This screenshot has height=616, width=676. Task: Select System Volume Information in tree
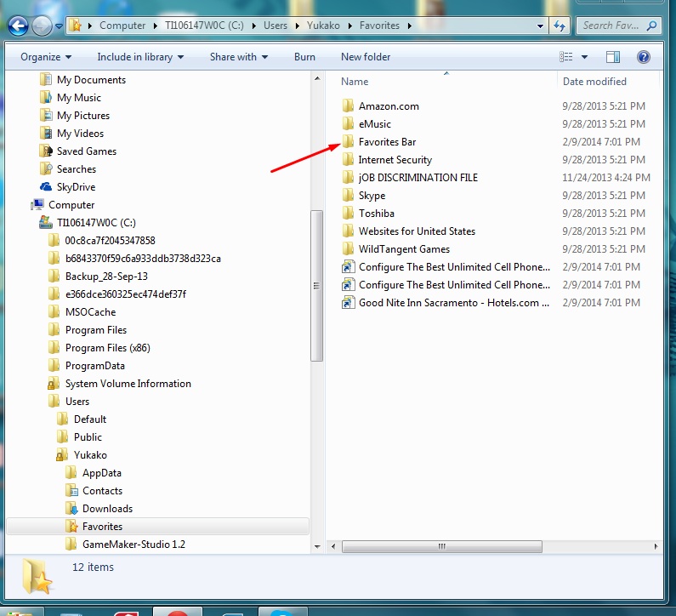coord(128,384)
